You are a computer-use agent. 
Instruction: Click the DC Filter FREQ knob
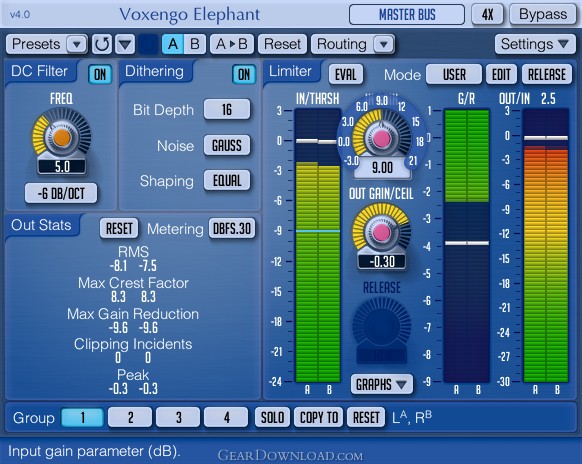[62, 138]
